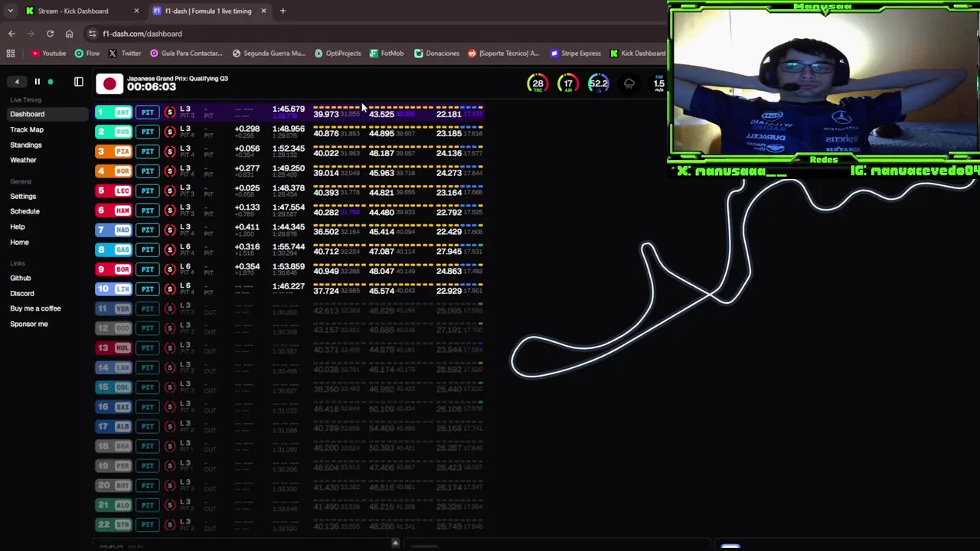Click the Japanese Grand Prix: Qualifying Q3 title
980x551 pixels.
[x=178, y=78]
